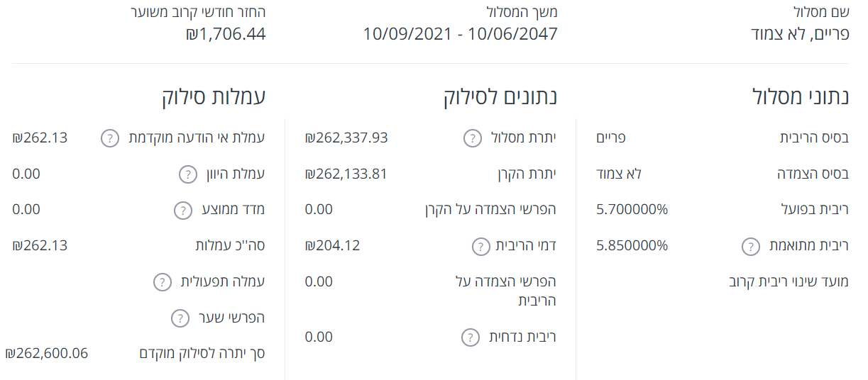
Task: Click help icon beside ריבית מתואמת
Action: click(751, 247)
